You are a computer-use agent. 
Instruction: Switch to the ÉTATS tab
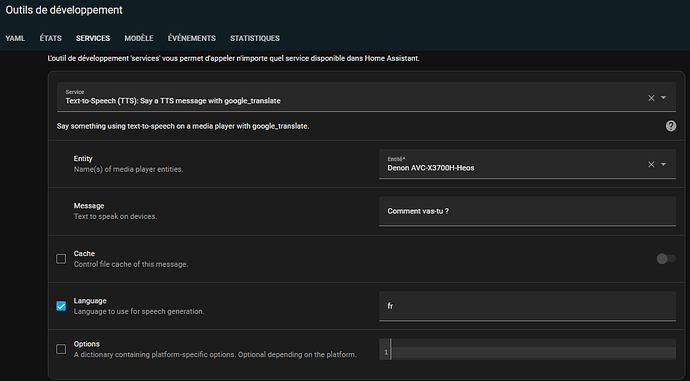(x=51, y=38)
